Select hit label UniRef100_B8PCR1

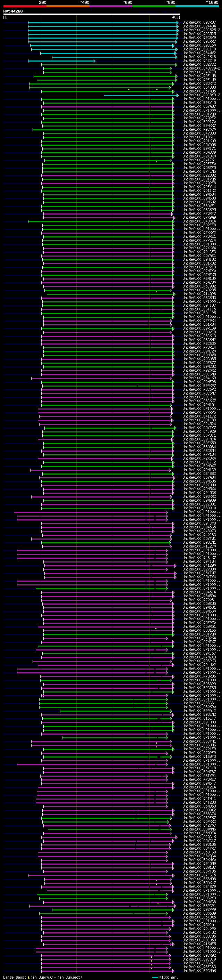point(199,906)
